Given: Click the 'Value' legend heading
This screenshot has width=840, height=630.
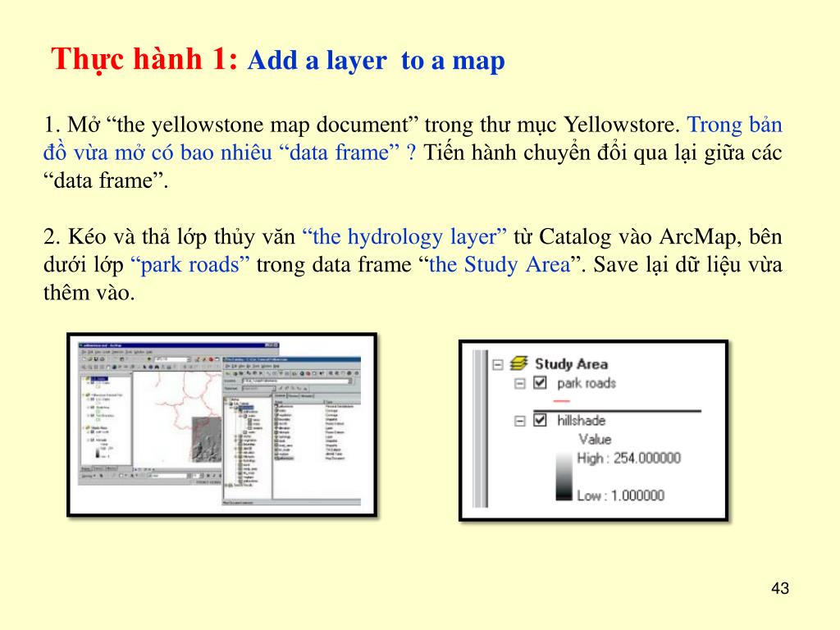Looking at the screenshot, I should pyautogui.click(x=595, y=440).
